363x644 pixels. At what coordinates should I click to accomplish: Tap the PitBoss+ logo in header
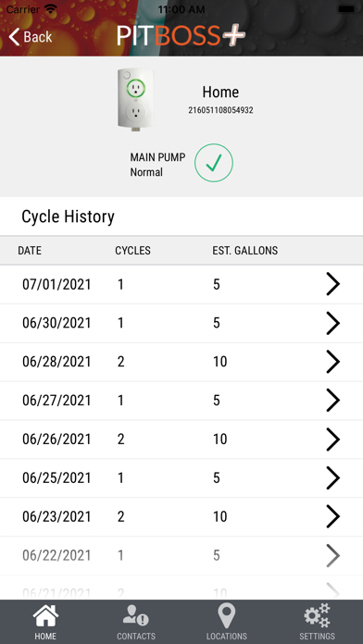[x=181, y=35]
